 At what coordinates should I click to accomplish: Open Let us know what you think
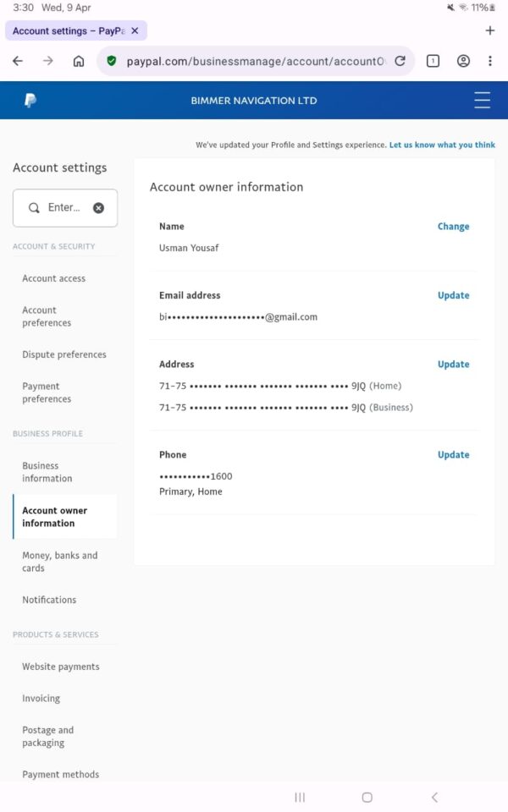point(442,145)
